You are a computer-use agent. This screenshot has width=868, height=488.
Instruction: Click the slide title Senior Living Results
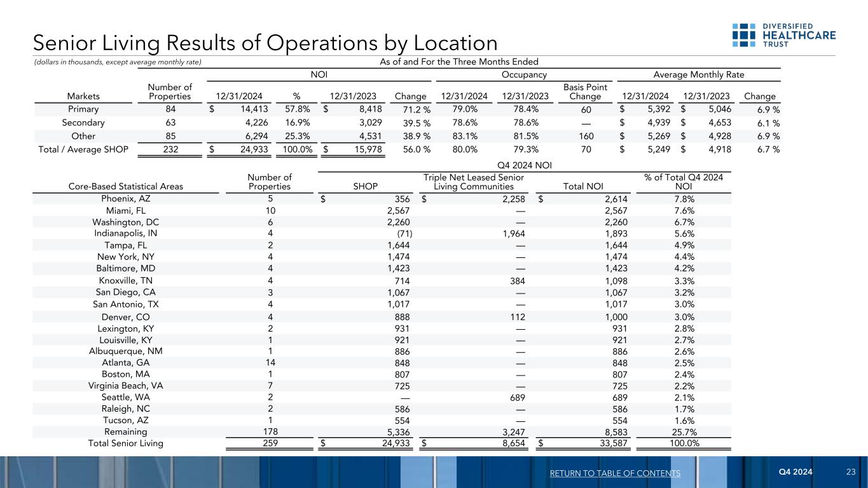pos(265,43)
